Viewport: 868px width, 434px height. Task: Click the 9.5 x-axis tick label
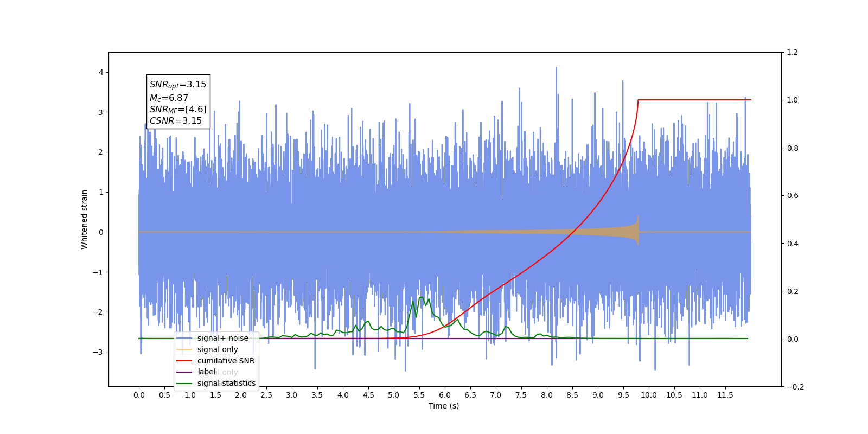(623, 395)
